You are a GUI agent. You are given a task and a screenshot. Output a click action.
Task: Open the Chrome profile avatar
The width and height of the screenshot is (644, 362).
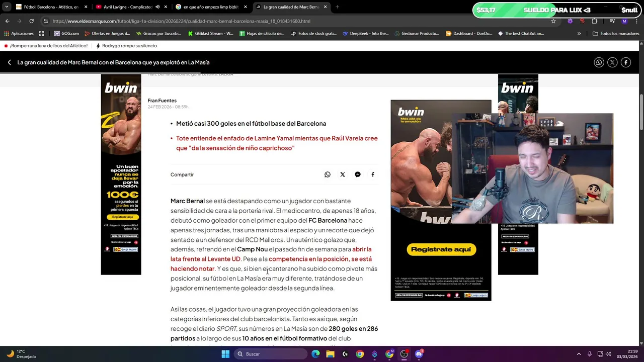[x=624, y=21]
